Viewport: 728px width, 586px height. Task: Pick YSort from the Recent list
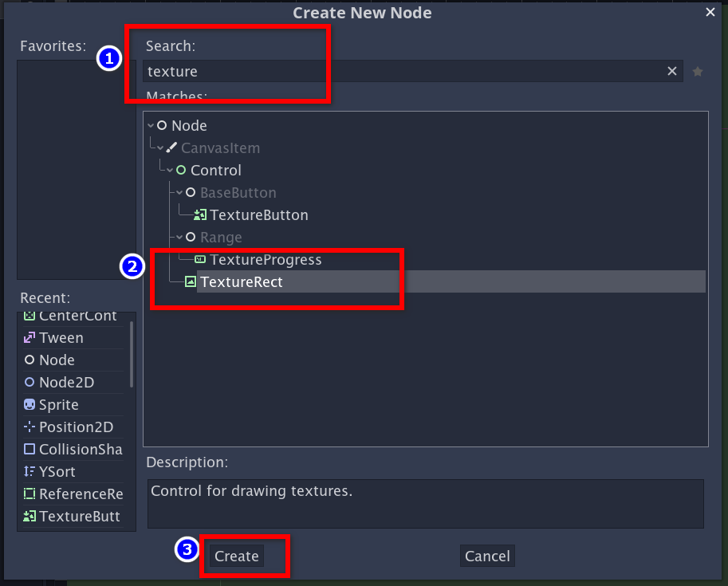tap(73, 471)
